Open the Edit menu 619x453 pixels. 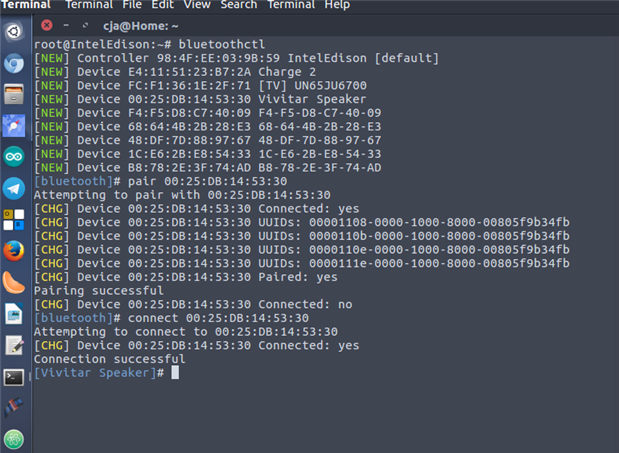(162, 5)
